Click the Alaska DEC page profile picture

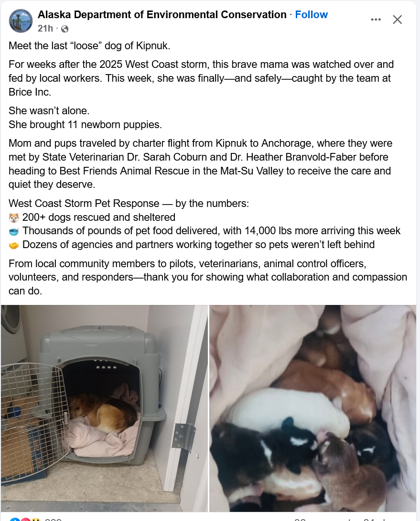(x=21, y=21)
